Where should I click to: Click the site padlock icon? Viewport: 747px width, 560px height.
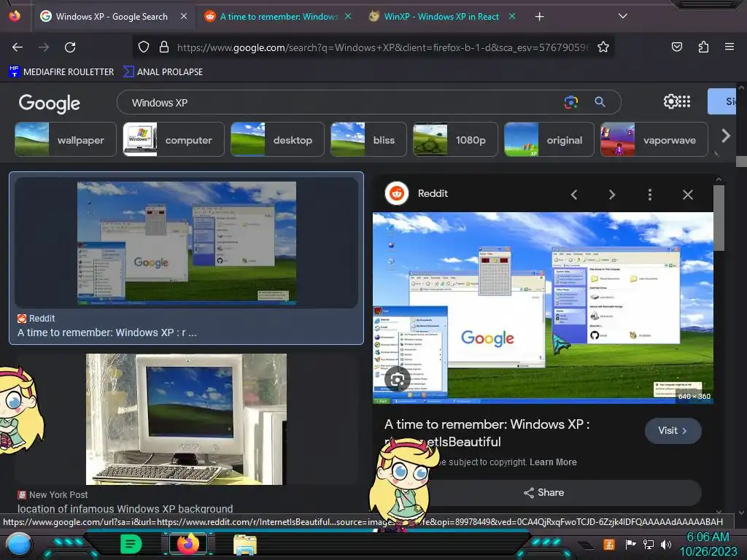click(164, 47)
